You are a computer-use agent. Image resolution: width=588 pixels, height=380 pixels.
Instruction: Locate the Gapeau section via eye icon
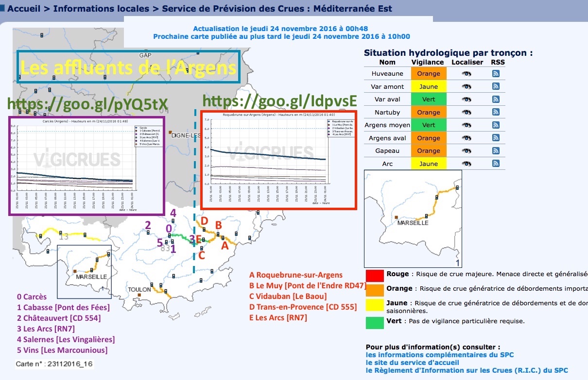coord(467,150)
